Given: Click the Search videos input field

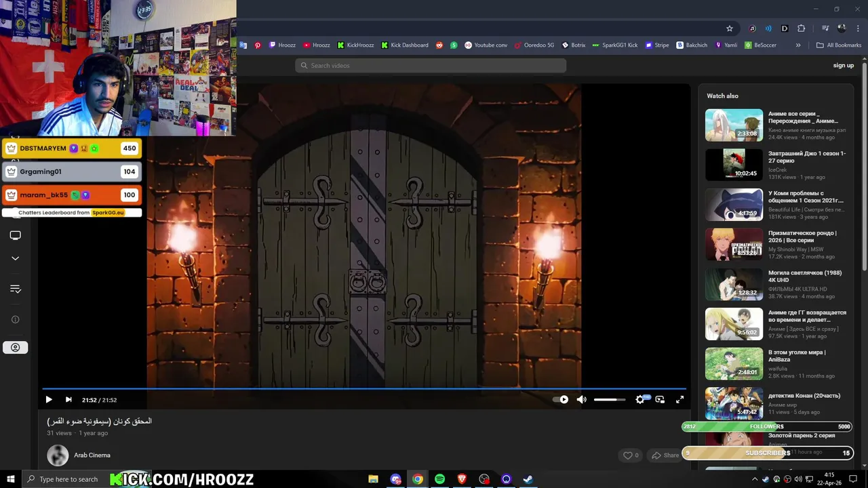Looking at the screenshot, I should coord(431,66).
